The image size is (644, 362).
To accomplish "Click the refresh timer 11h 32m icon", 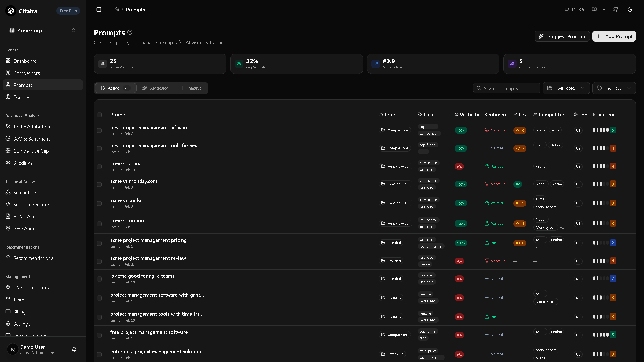I will click(x=567, y=9).
